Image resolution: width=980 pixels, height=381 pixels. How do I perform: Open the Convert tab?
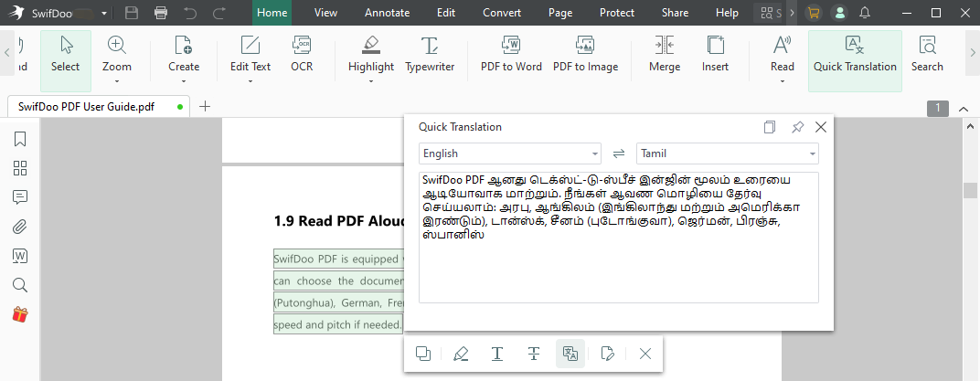502,13
